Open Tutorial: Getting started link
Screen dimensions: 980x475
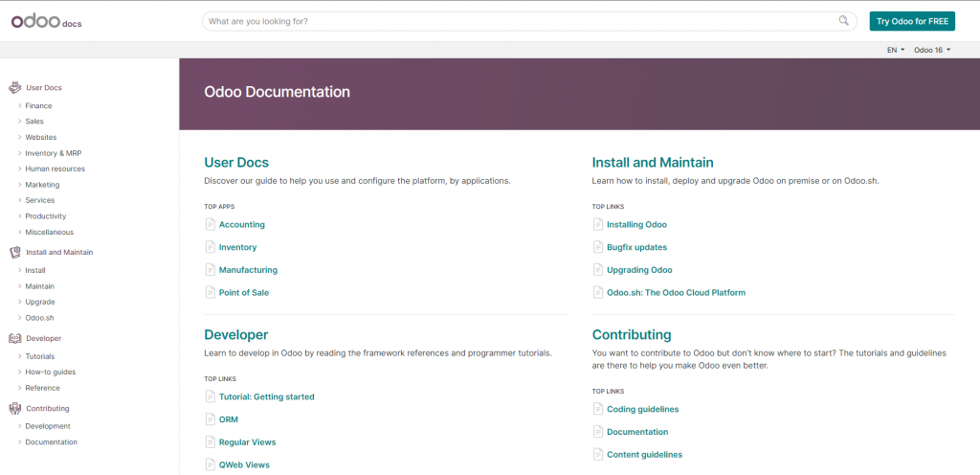tap(267, 396)
